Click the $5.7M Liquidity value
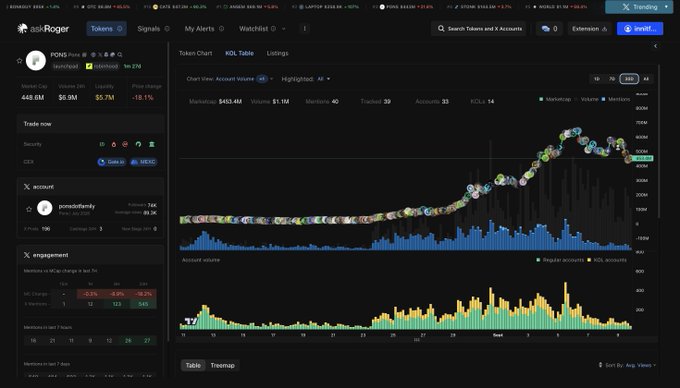 105,98
